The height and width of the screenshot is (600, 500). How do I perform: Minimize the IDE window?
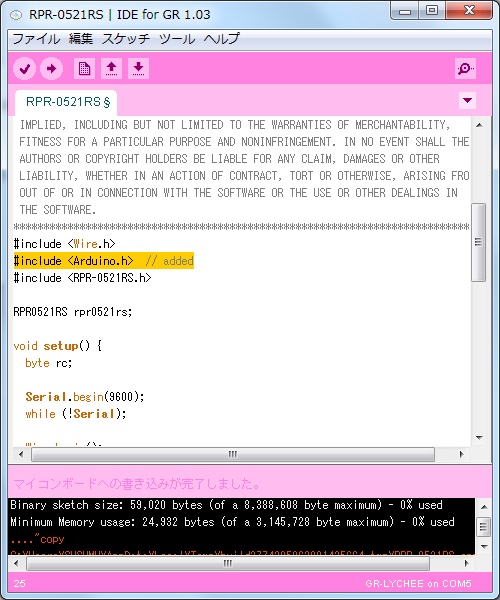(405, 11)
